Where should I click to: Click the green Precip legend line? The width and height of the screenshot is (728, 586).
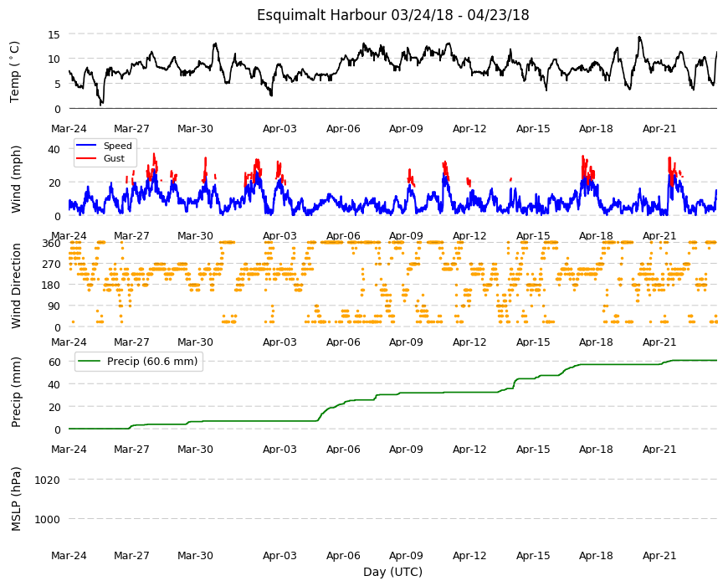(x=90, y=362)
